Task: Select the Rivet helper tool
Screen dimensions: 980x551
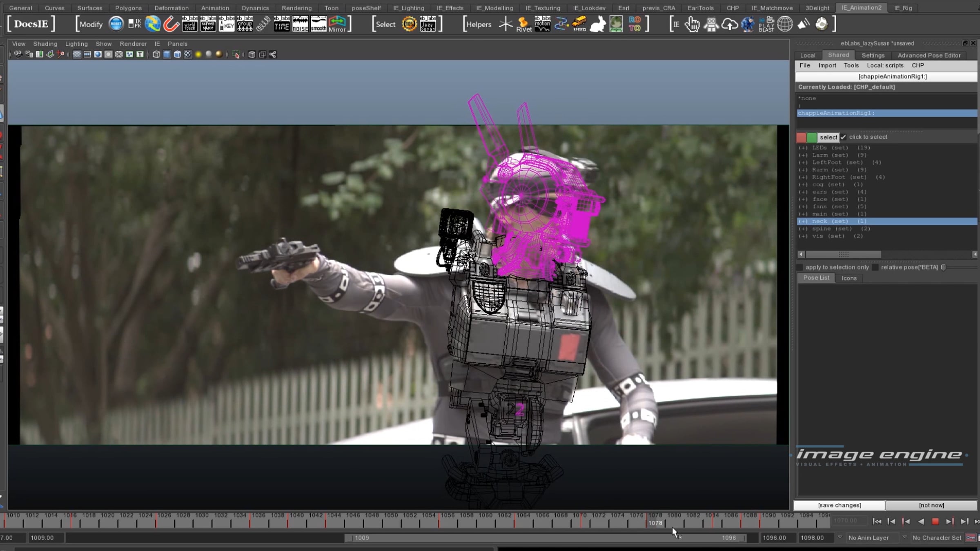Action: pyautogui.click(x=523, y=24)
